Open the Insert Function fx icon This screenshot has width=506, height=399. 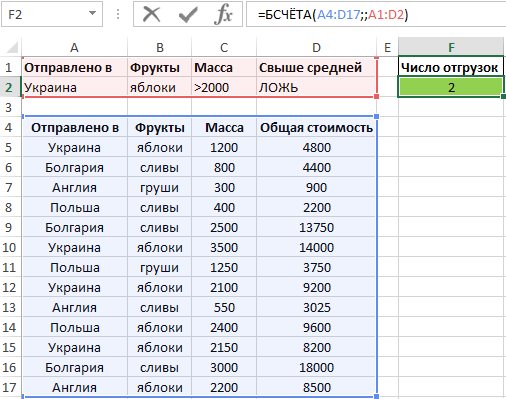[x=223, y=15]
